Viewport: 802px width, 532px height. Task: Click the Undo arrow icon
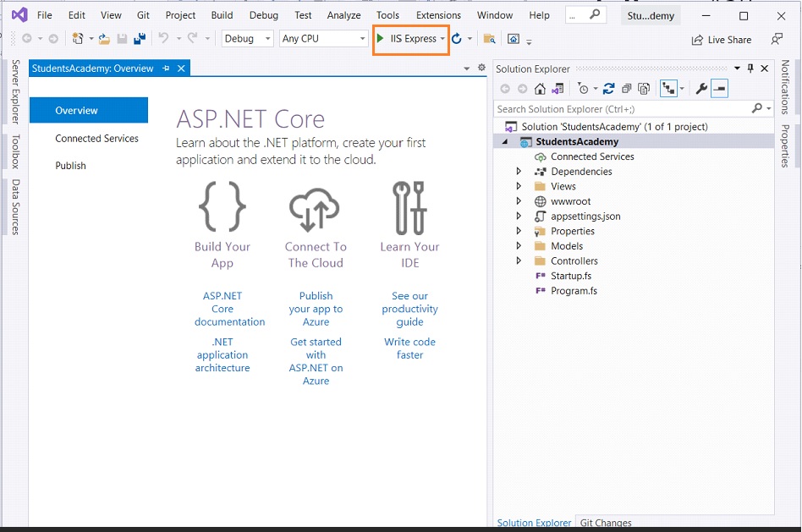[163, 38]
